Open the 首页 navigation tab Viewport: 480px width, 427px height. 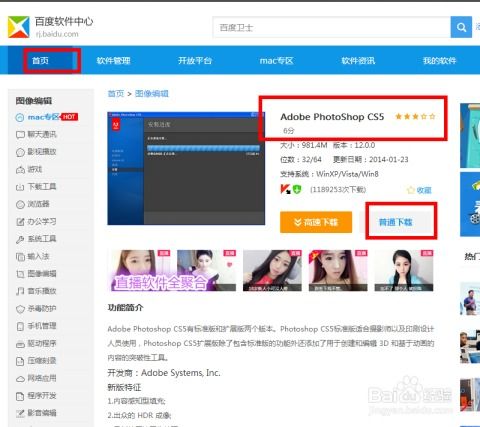pos(40,61)
